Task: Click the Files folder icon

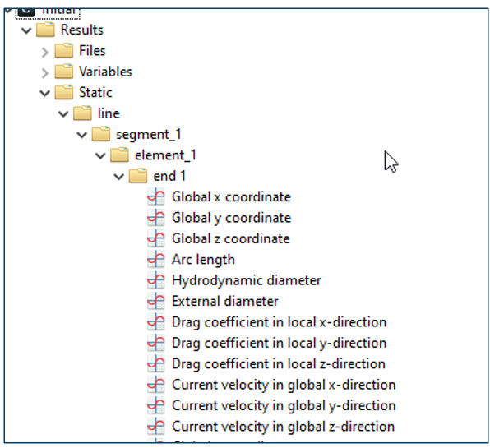Action: 64,51
